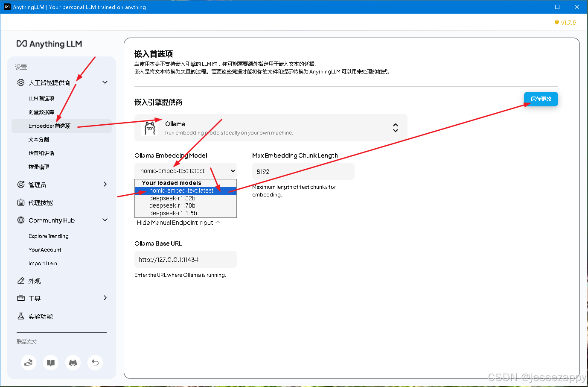Click the Max Embedding Chunk Length field
588x387 pixels.
click(x=303, y=171)
